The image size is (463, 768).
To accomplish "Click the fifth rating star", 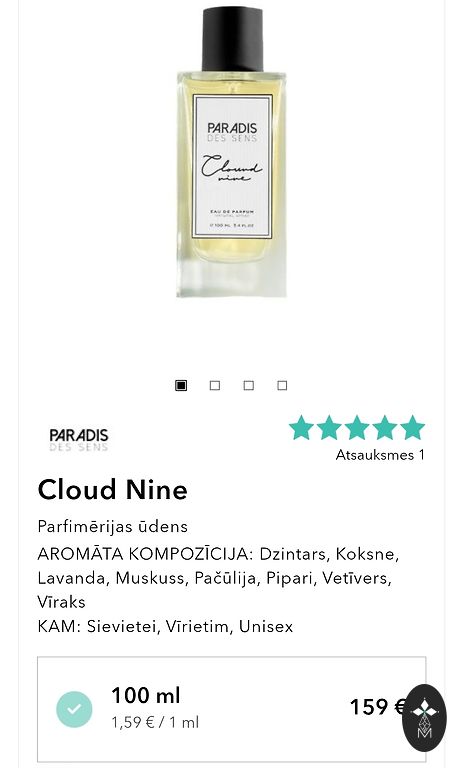I will point(413,428).
